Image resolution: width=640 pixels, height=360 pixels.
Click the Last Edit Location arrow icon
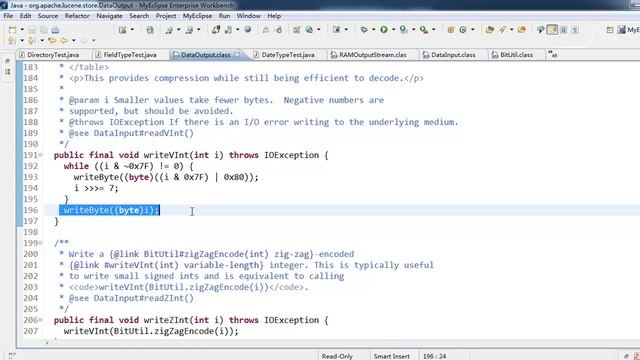pos(52,40)
